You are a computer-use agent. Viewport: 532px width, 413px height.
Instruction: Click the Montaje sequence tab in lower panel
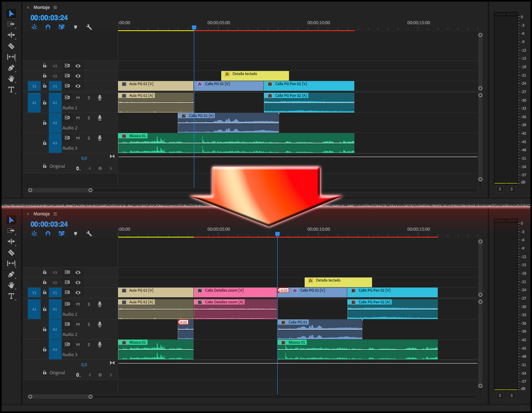click(42, 214)
